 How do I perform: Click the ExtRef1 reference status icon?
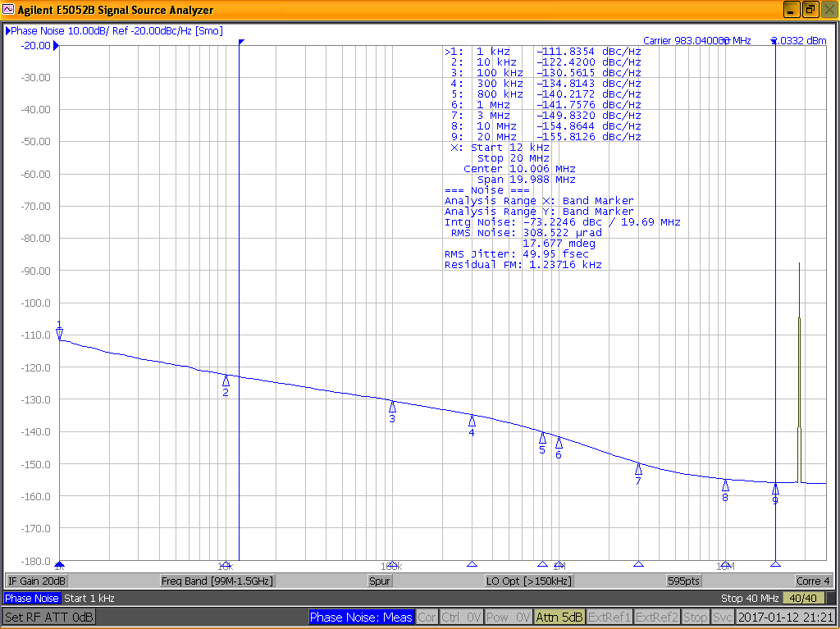609,617
